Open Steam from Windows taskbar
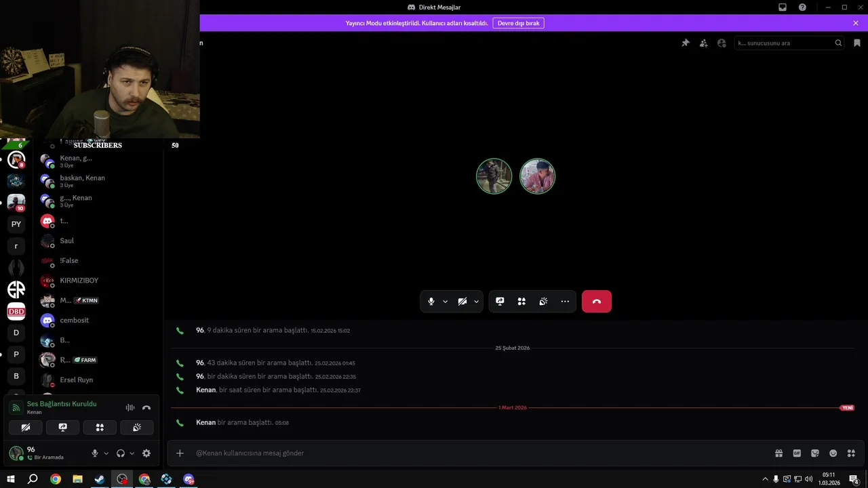 click(100, 479)
